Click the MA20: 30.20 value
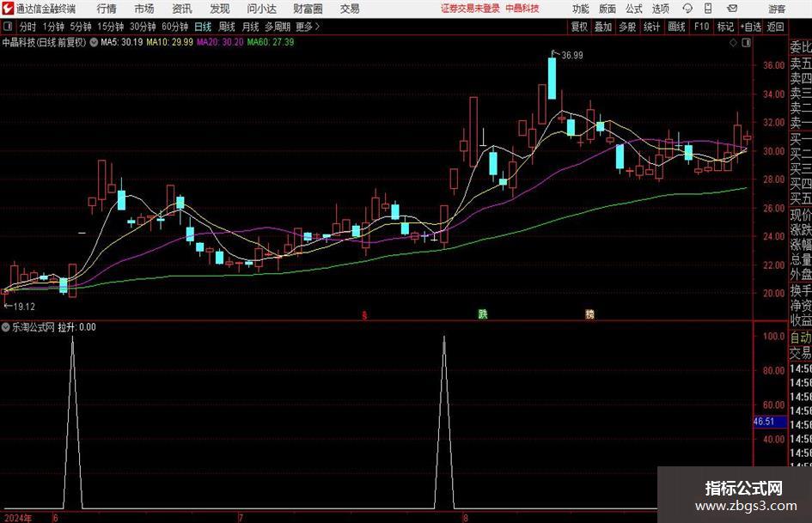 pos(220,42)
